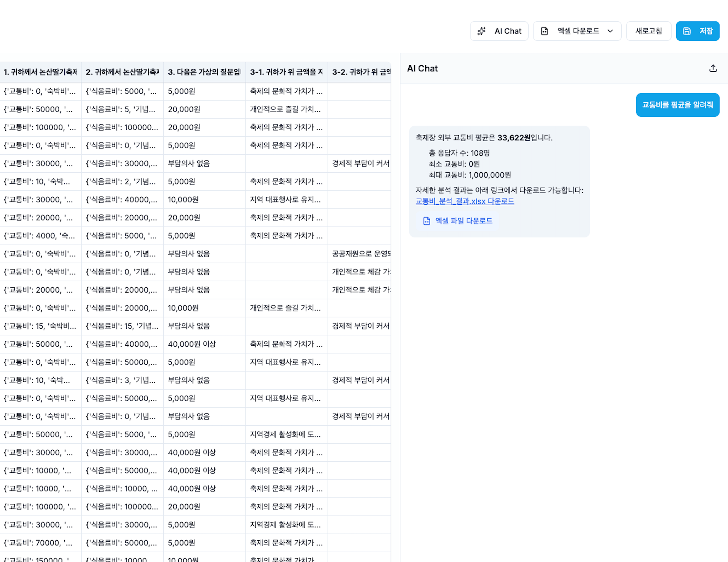
Task: Click the Excel download file icon
Action: 544,31
